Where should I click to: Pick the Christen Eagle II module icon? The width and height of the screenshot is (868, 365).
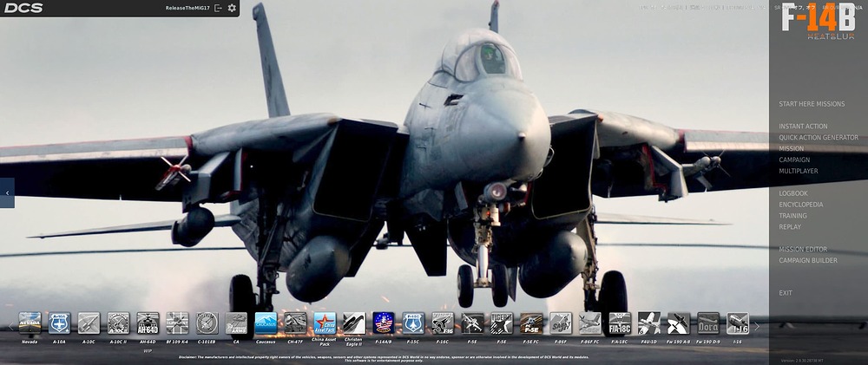[354, 323]
